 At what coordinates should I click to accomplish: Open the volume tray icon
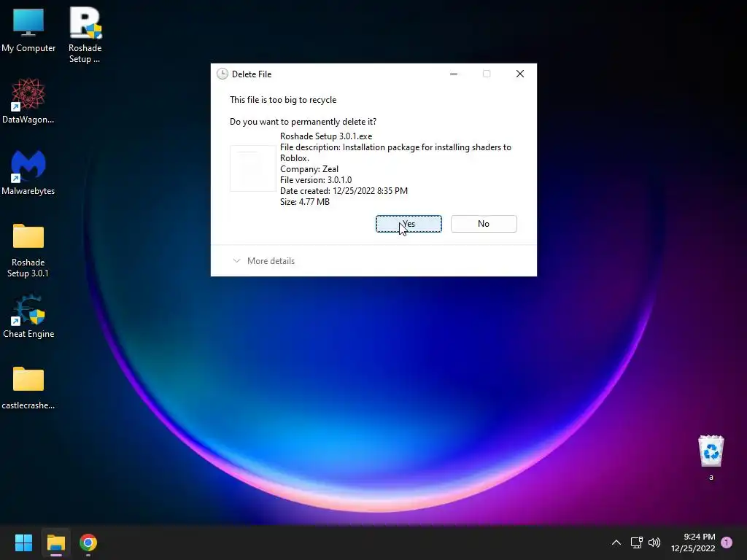(654, 542)
